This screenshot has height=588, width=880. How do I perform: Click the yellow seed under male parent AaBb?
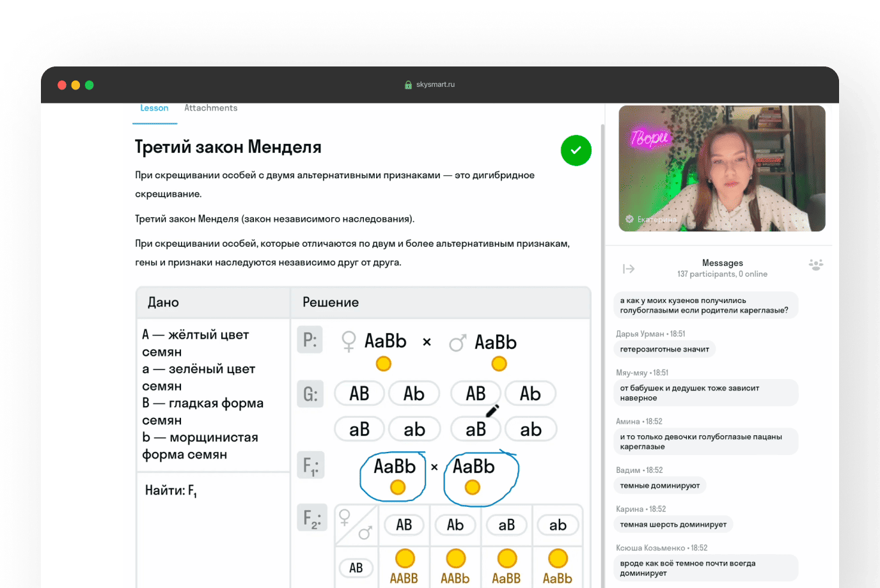tap(499, 364)
